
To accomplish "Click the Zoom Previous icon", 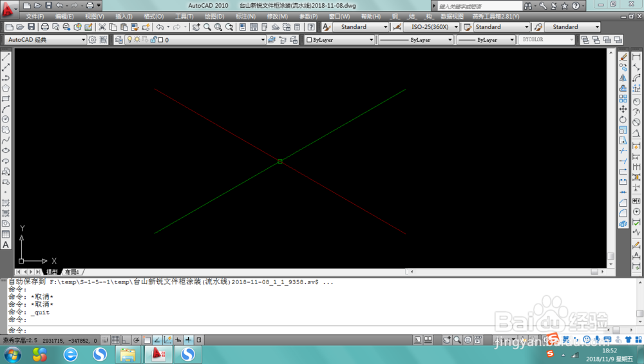I will (x=229, y=27).
